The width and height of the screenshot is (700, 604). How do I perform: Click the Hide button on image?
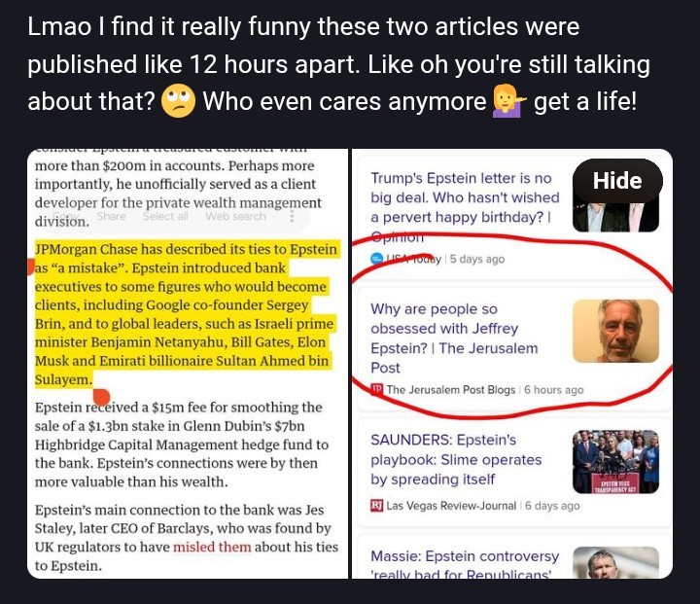tap(617, 181)
